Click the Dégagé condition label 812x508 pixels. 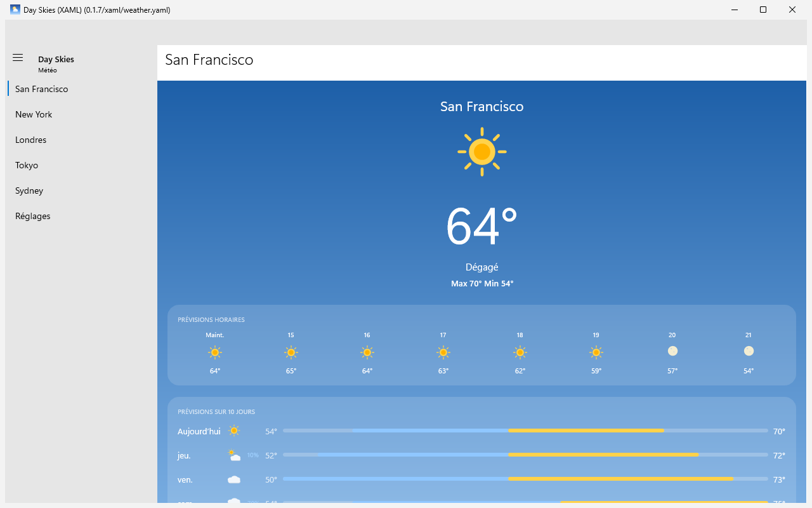pyautogui.click(x=482, y=267)
